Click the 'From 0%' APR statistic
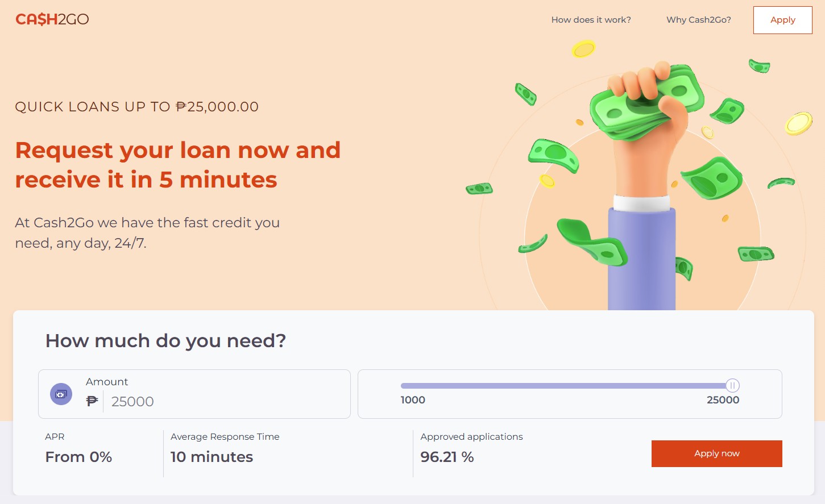 78,457
